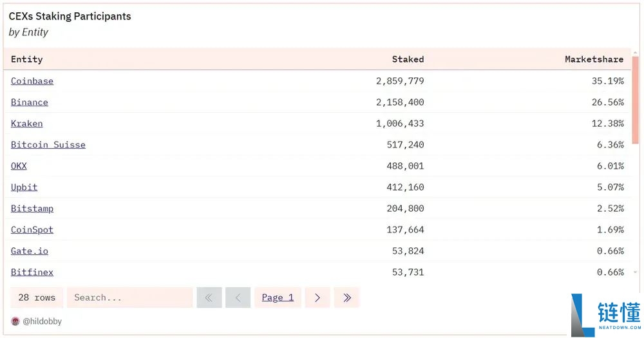Select marketshare value 26.56%
This screenshot has width=644, height=338.
[x=607, y=102]
